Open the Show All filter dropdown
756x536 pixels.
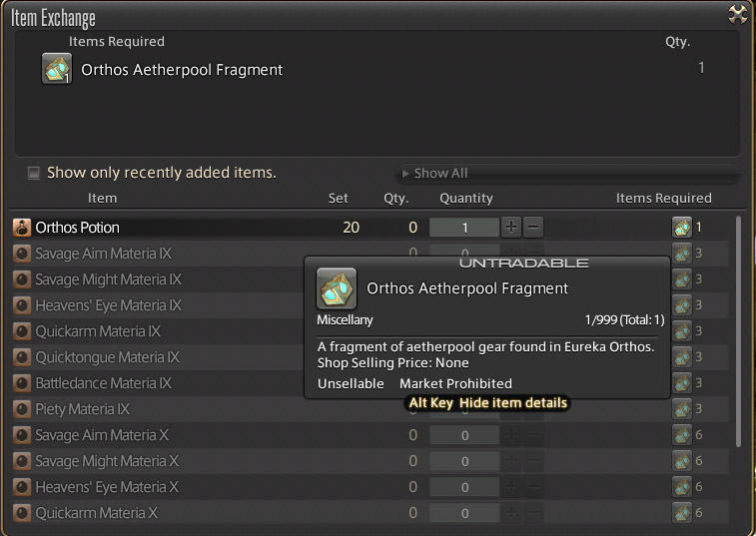pyautogui.click(x=567, y=173)
